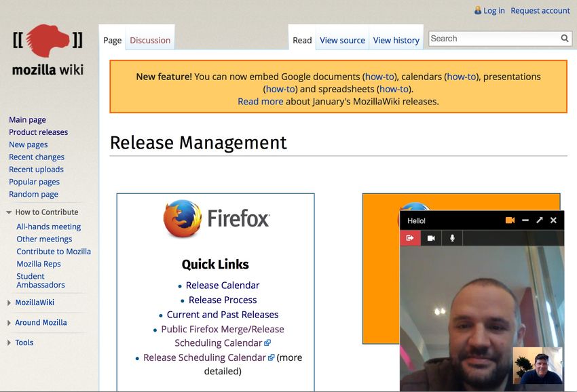The image size is (577, 392).
Task: Click the self-view video thumbnail
Action: (x=537, y=366)
